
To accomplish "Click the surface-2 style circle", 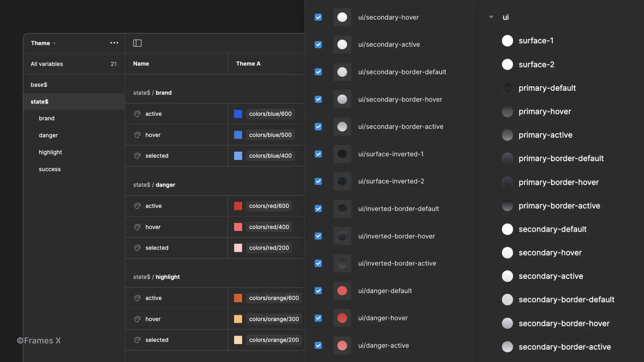I will 507,64.
